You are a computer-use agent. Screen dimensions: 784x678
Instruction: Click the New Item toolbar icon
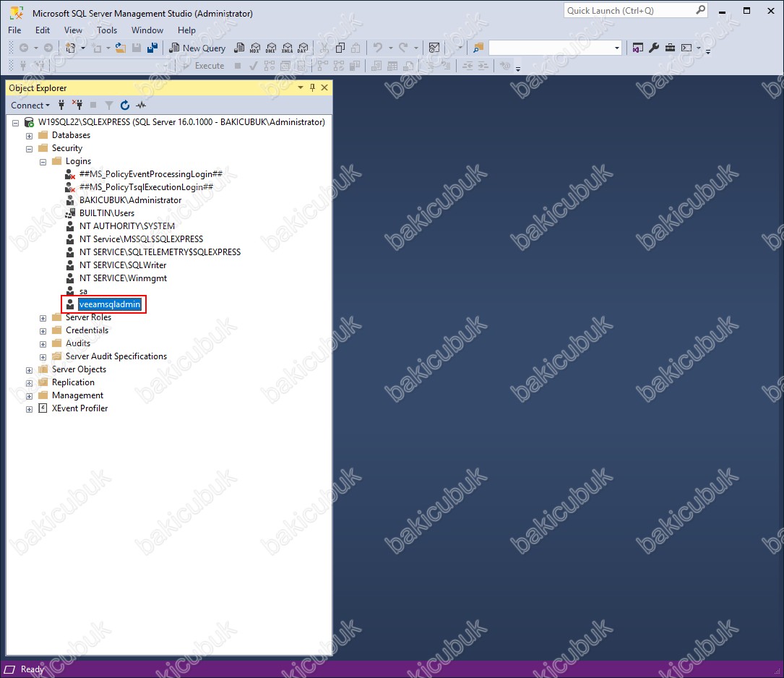(71, 48)
